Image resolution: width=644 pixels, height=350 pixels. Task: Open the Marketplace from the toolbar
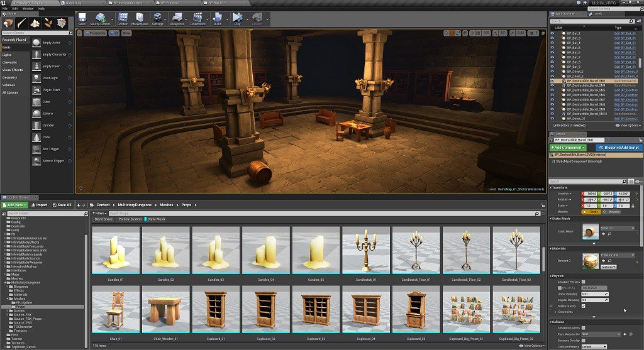140,19
